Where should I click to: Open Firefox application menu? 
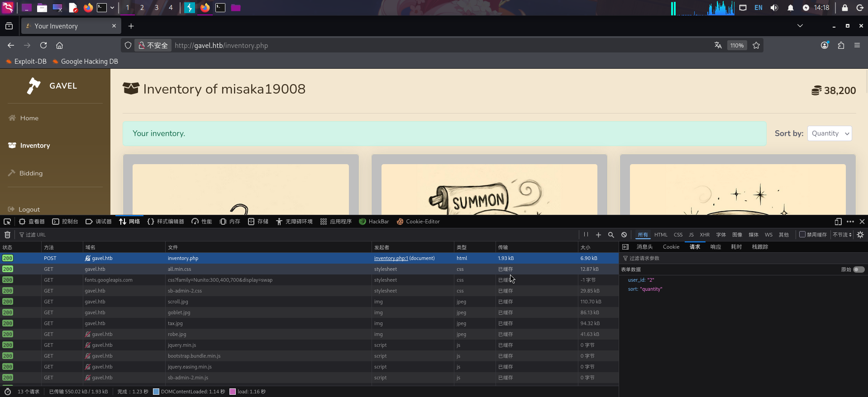tap(857, 45)
